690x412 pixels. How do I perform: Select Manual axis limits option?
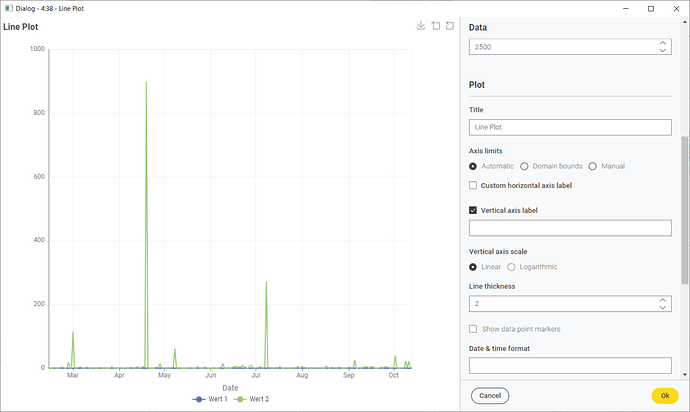pos(593,166)
